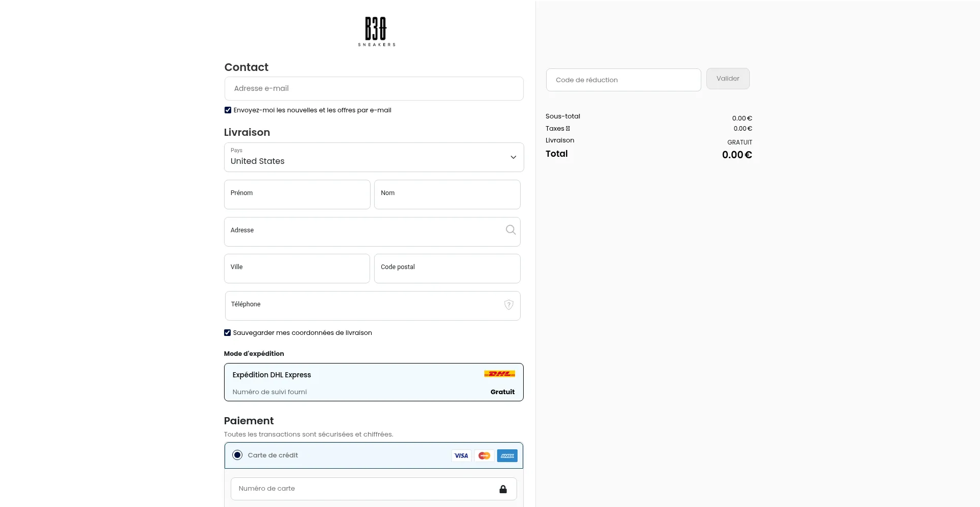Viewport: 980px width, 507px height.
Task: Click the phone field help shield icon
Action: tap(508, 305)
